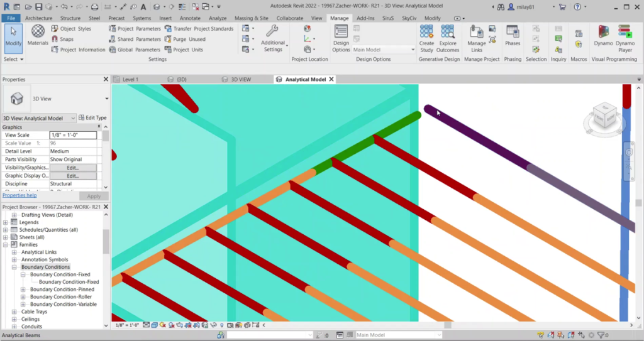Expand Schedules/Quantities (all) node
Screen dimensions: 644x341
(6, 230)
